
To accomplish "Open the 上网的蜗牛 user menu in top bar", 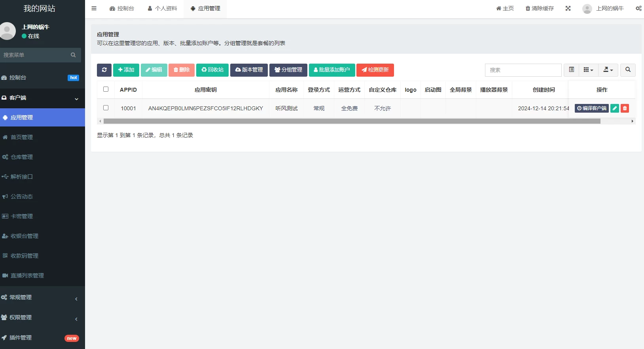I will pos(603,8).
